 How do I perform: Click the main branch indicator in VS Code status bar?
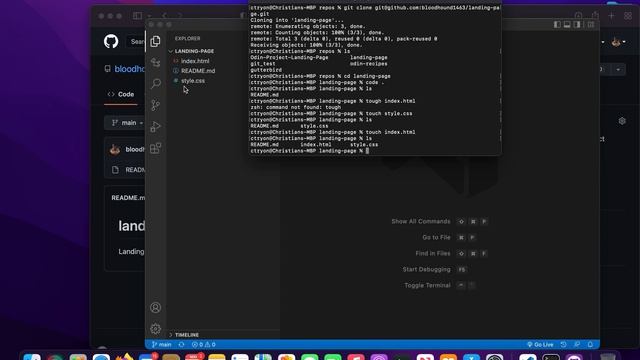[x=162, y=344]
